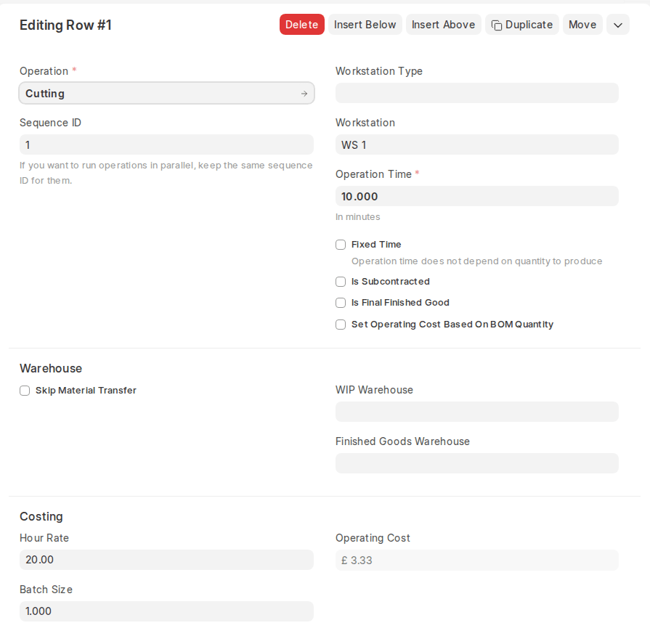Open the Finished Goods Warehouse field
Viewport: 650px width, 644px height.
click(x=476, y=463)
